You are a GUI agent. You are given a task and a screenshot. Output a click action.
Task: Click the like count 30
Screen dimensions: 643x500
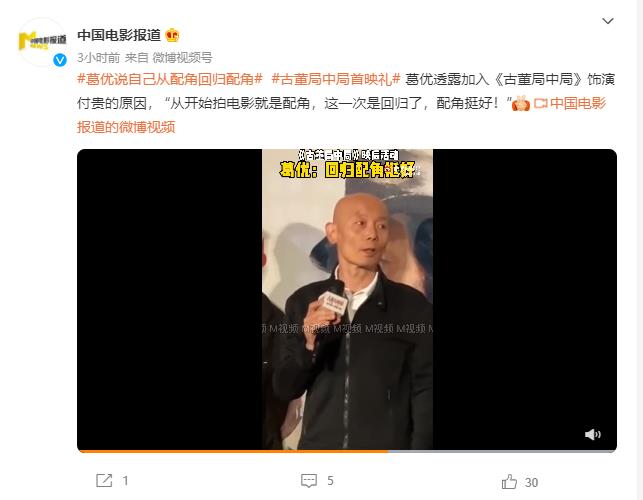click(x=531, y=482)
